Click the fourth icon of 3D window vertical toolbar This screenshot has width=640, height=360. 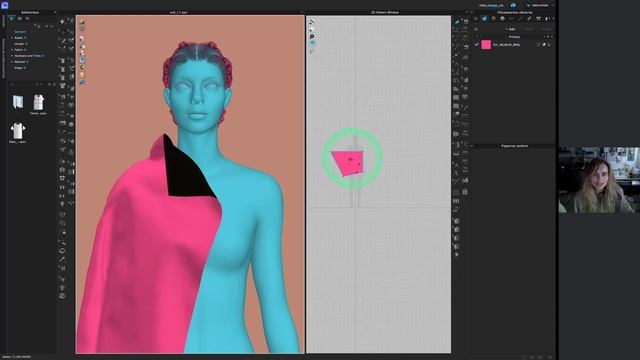coord(82,46)
